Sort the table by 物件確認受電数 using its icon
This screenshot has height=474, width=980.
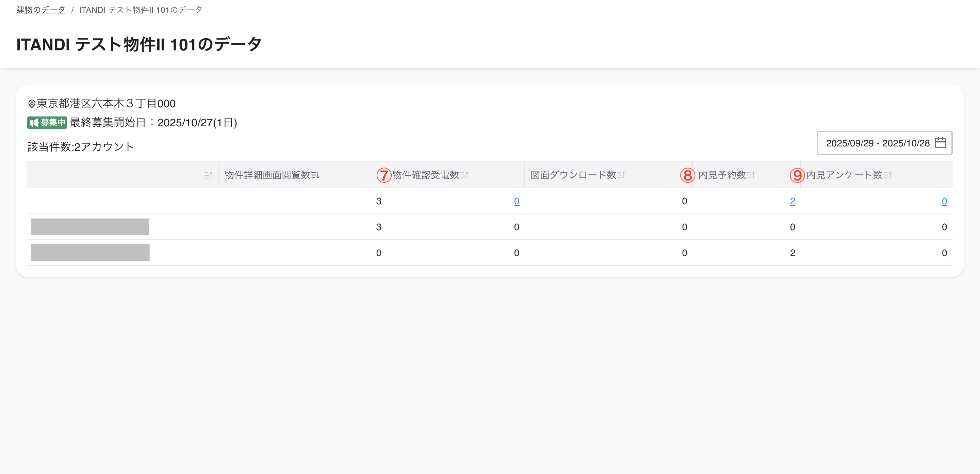(x=464, y=175)
